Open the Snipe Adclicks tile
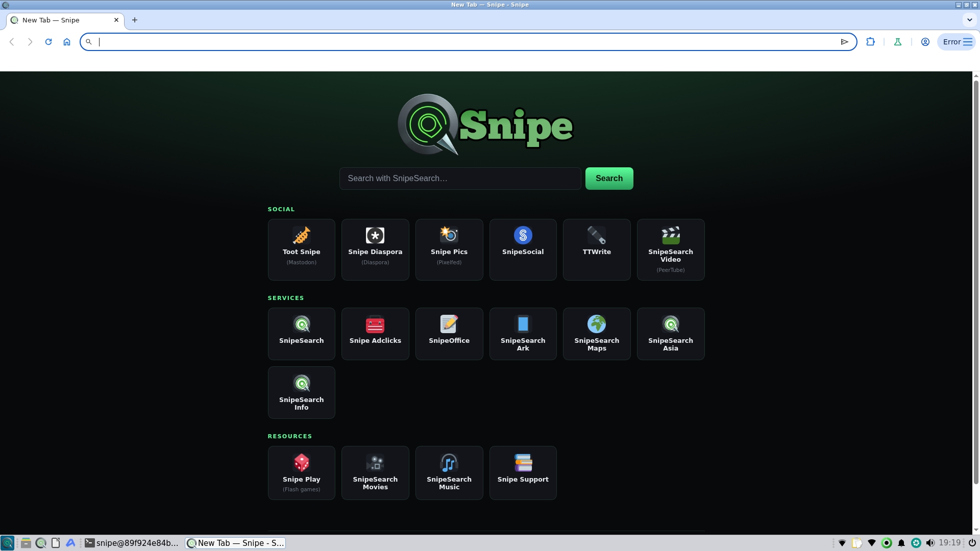 [x=375, y=334]
